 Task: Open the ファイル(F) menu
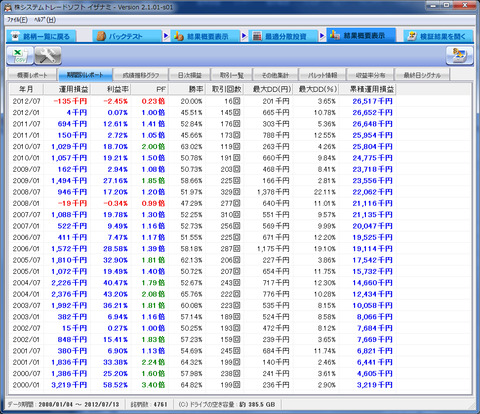click(x=17, y=20)
